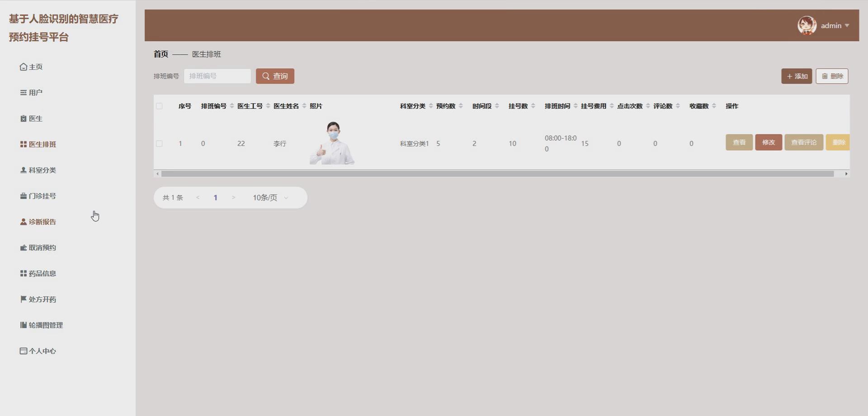Select the 主页 home icon in sidebar
Screen dimensions: 868x416
coord(23,66)
